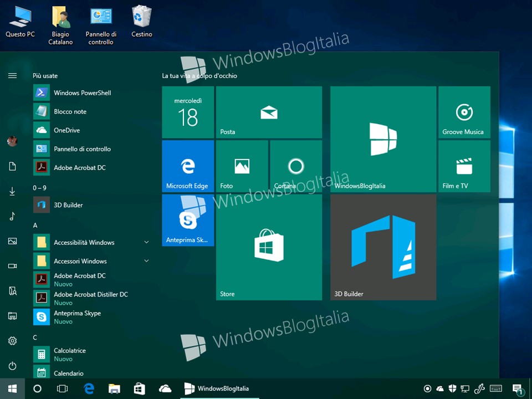
Task: Open Music folder from Start sidebar
Action: click(12, 216)
